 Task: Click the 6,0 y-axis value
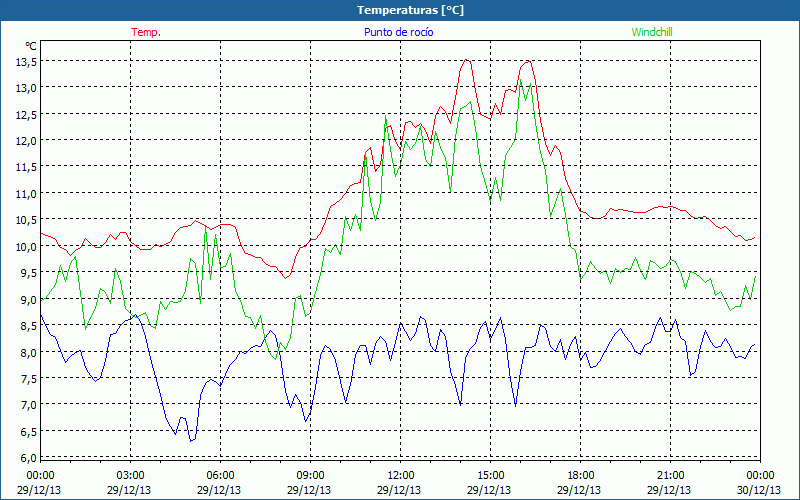click(30, 458)
